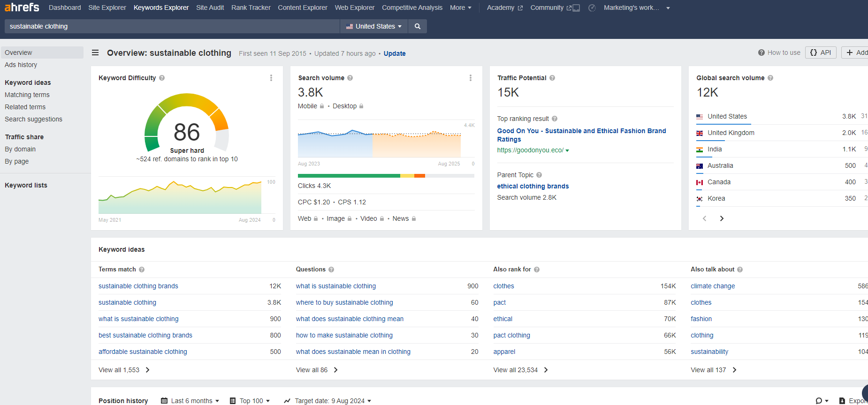Screen dimensions: 868x405
Task: Open the Target date dropdown
Action: pos(327,401)
